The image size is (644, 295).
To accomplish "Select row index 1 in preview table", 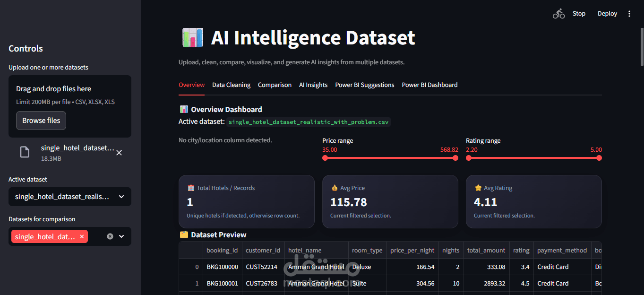I will tap(191, 283).
